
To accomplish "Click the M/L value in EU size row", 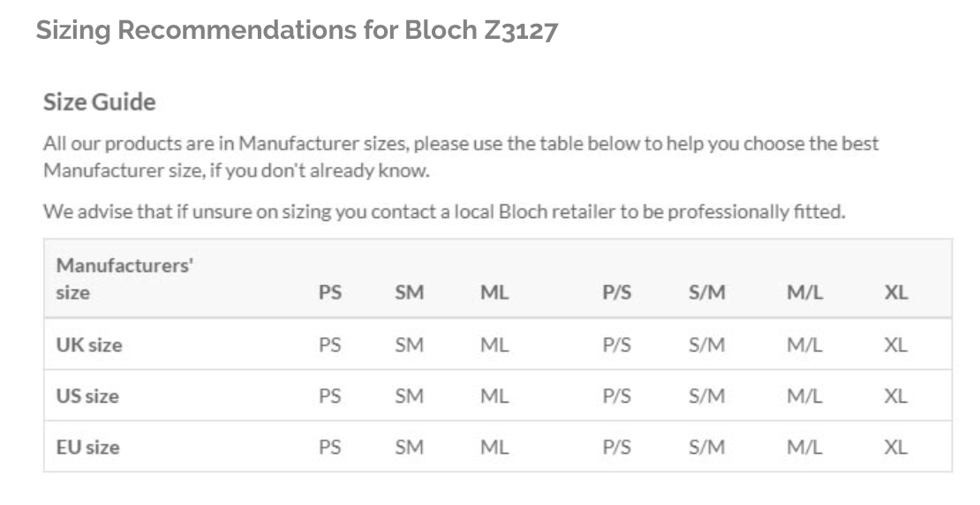I will click(804, 448).
